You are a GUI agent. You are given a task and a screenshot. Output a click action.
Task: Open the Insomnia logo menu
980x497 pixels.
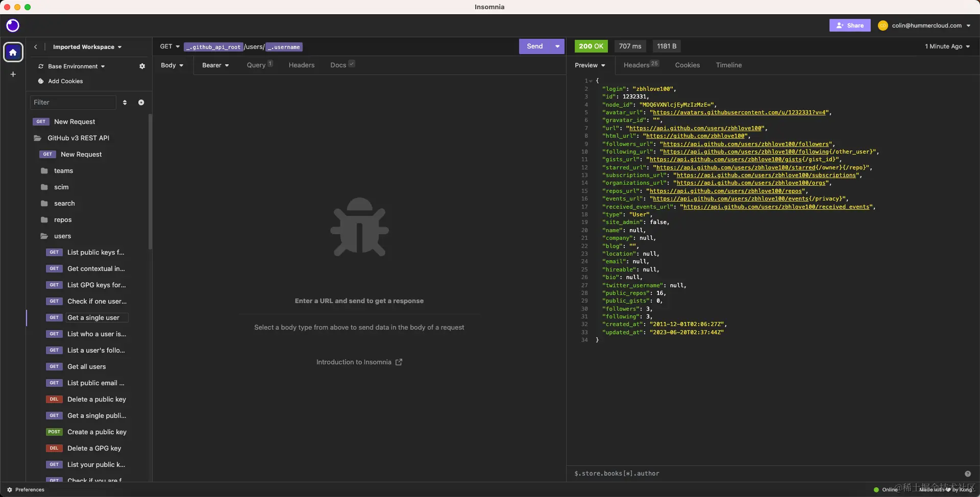(x=13, y=26)
